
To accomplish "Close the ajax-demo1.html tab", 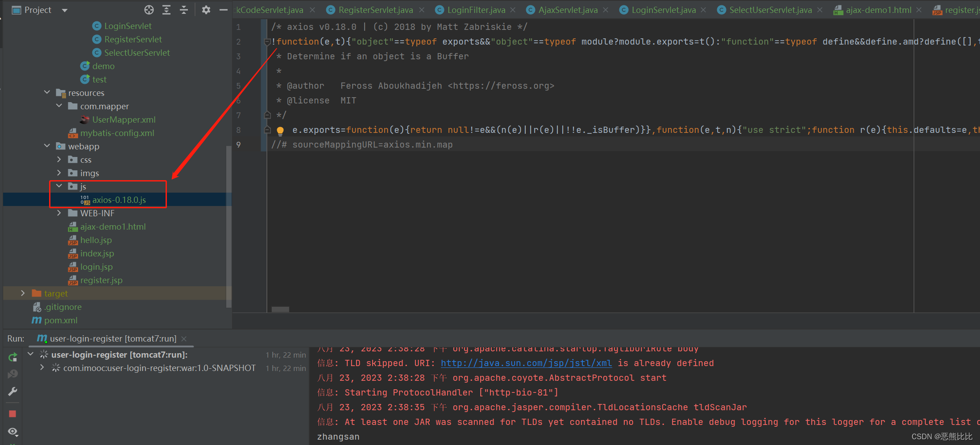I will [919, 10].
